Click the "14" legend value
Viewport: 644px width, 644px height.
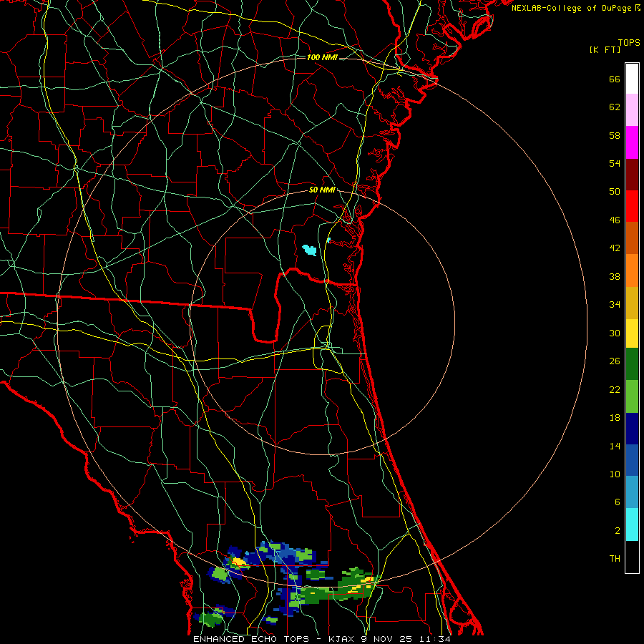[x=615, y=446]
